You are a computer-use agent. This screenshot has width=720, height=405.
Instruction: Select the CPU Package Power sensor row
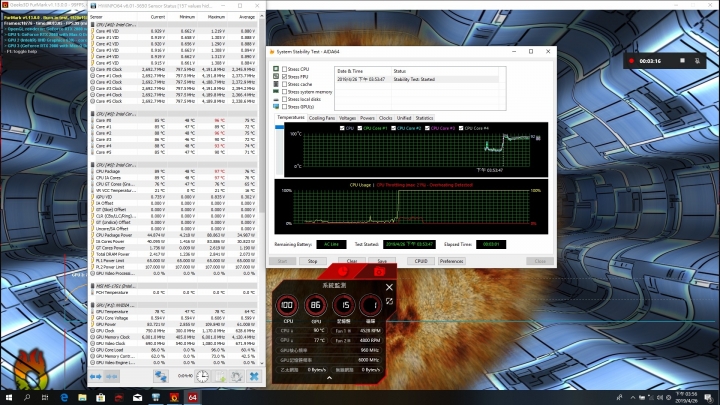point(173,235)
